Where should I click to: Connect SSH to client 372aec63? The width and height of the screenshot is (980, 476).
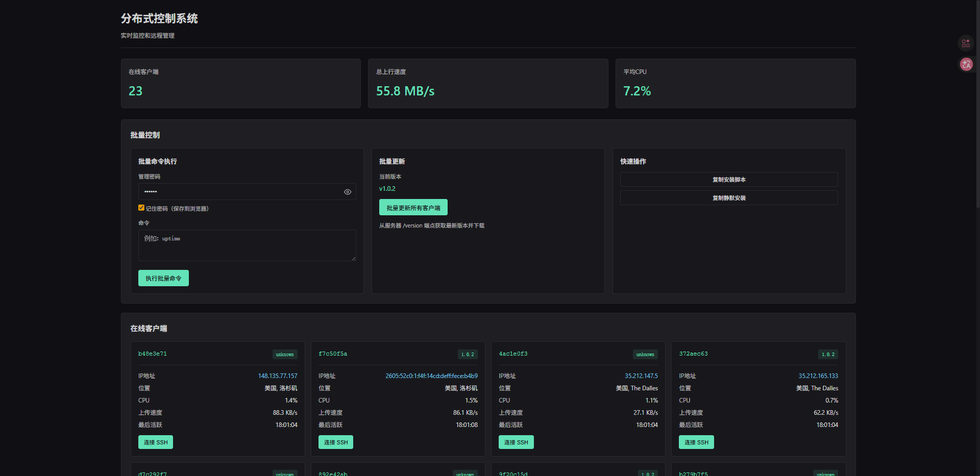696,442
